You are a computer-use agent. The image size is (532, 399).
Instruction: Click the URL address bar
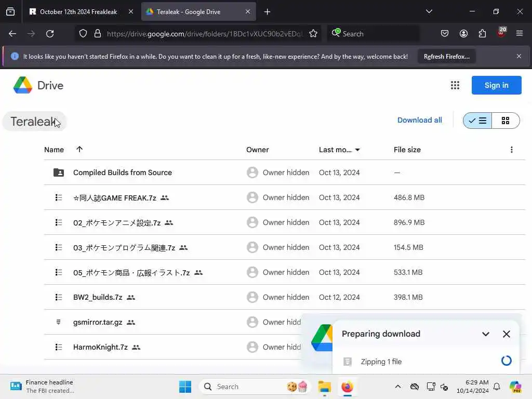(x=205, y=34)
